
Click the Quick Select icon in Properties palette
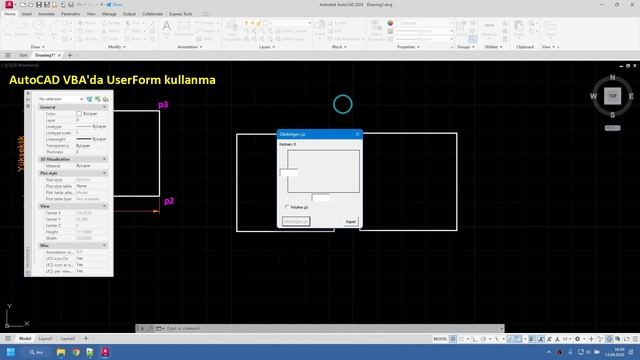coord(106,99)
